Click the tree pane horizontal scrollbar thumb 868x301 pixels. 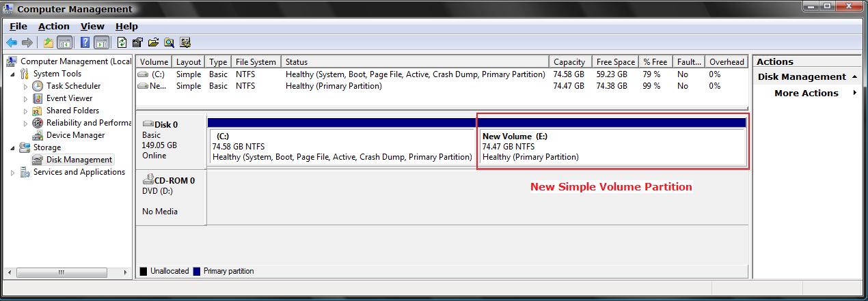pos(60,272)
